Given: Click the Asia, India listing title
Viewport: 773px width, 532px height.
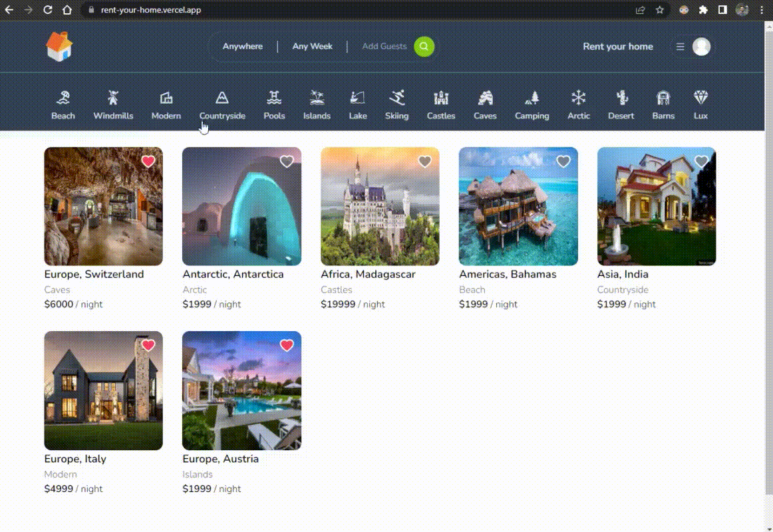Looking at the screenshot, I should (623, 275).
